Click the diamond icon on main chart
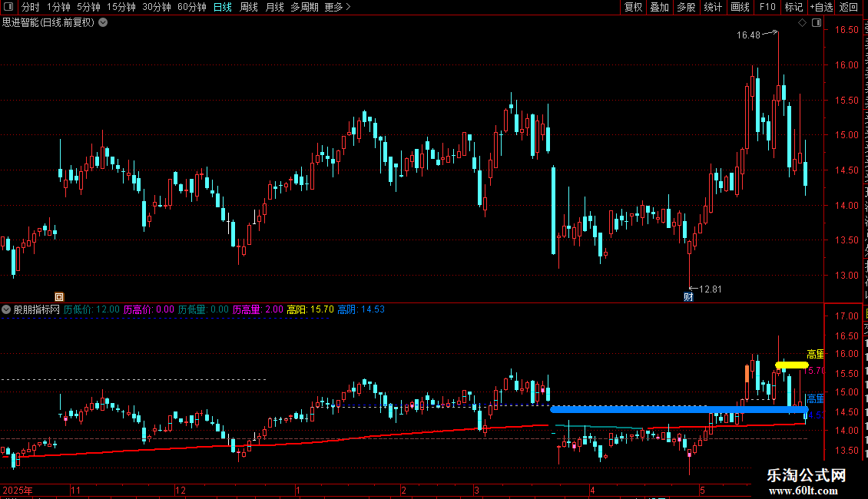This screenshot has height=499, width=868. (x=802, y=23)
